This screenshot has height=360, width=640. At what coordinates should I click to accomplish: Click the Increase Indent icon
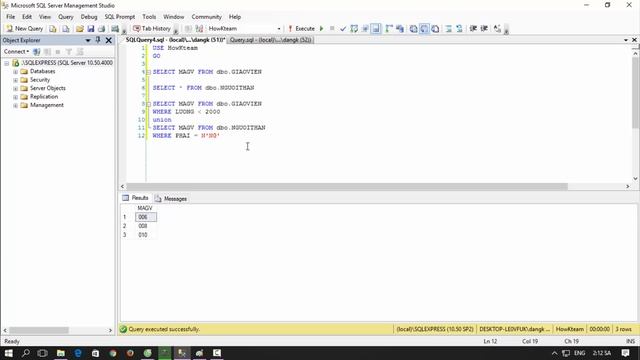pyautogui.click(x=484, y=29)
